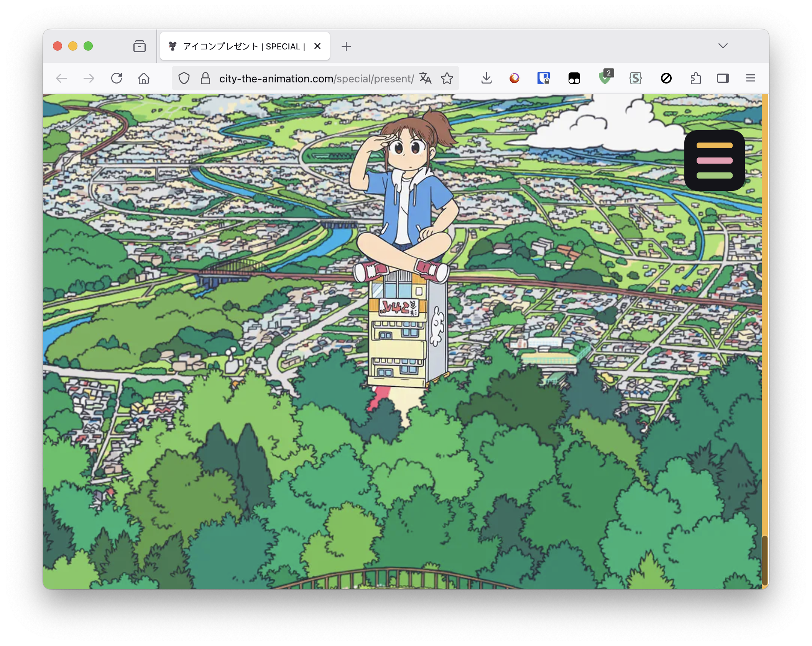Reload the current page
Image resolution: width=812 pixels, height=646 pixels.
tap(117, 79)
